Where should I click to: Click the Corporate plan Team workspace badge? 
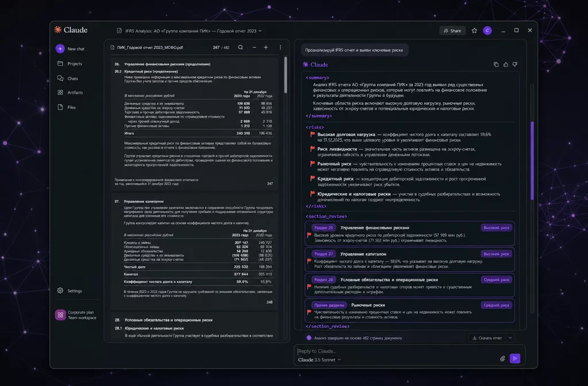pos(76,315)
